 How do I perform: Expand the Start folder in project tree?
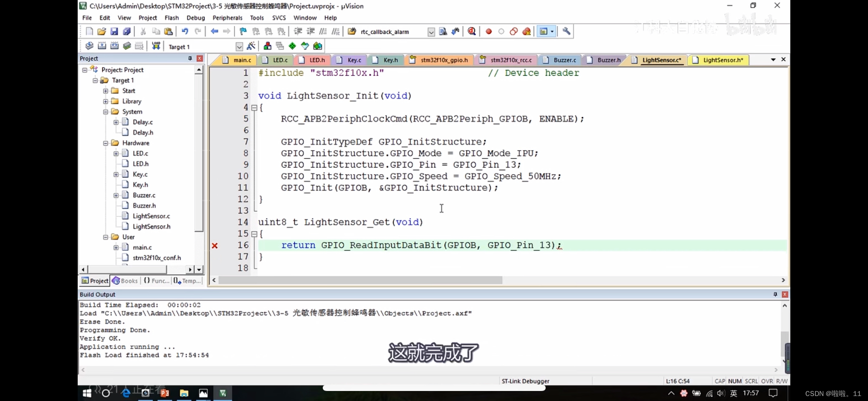click(106, 91)
